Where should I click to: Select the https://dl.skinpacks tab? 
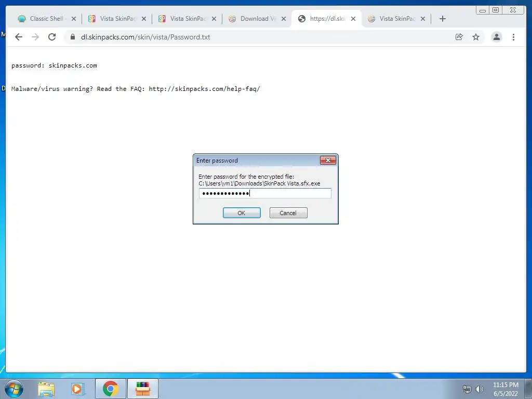click(x=327, y=19)
